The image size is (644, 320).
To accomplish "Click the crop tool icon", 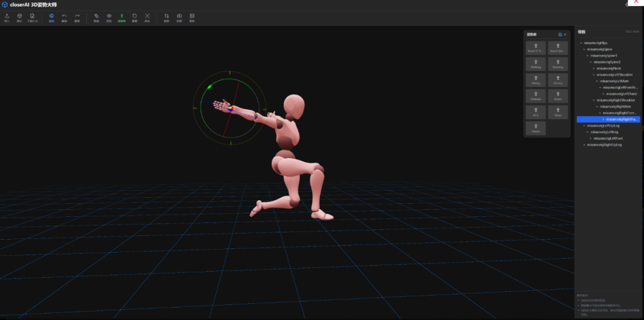I will click(166, 16).
